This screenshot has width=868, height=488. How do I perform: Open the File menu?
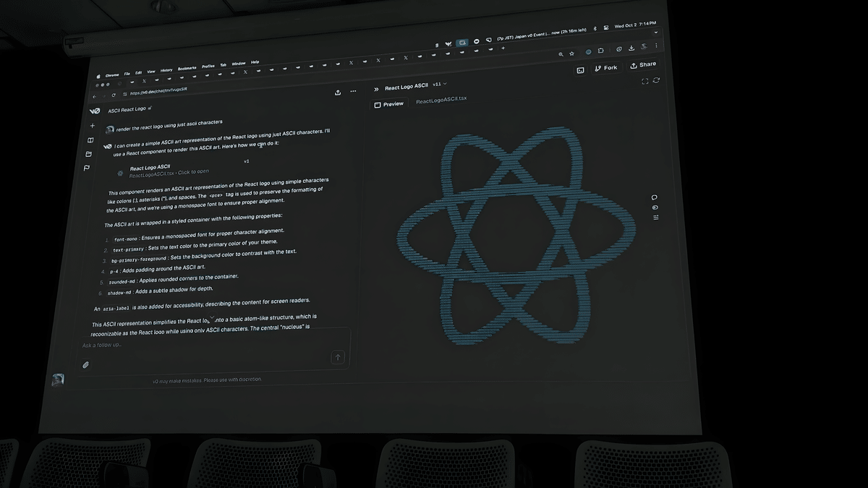(127, 74)
